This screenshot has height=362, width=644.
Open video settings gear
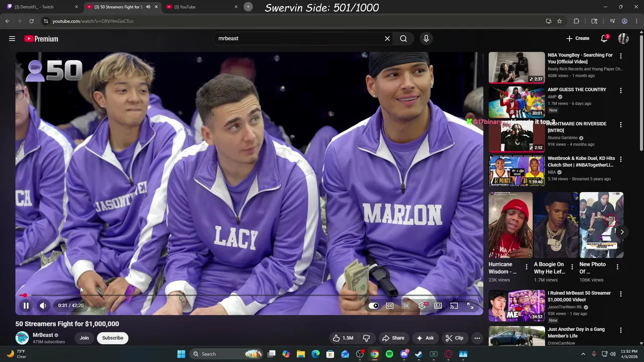[x=422, y=306]
